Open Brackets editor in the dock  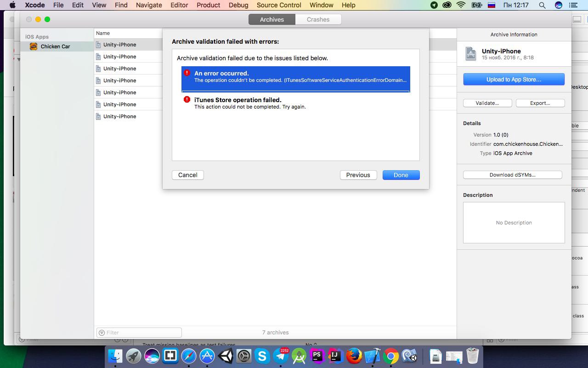coord(170,356)
